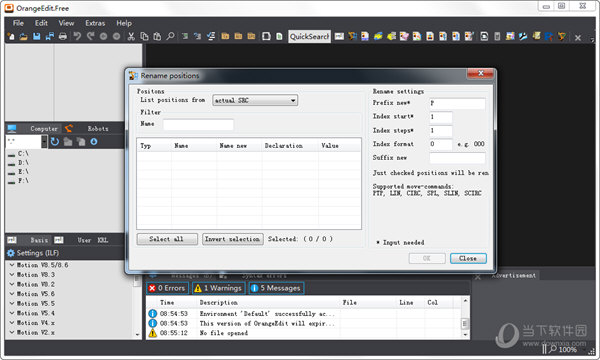Click the Invert selection button
Screen dimensions: 600x360
pos(233,239)
